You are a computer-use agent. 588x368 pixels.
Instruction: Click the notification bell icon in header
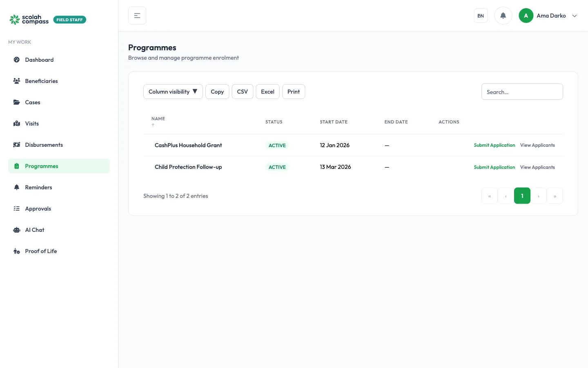(503, 16)
